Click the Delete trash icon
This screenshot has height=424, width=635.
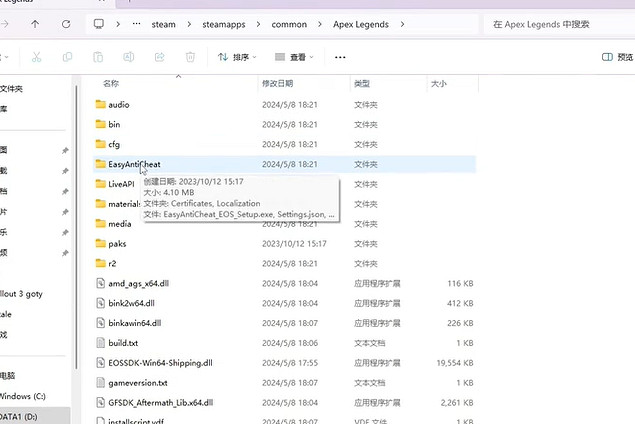click(x=190, y=57)
